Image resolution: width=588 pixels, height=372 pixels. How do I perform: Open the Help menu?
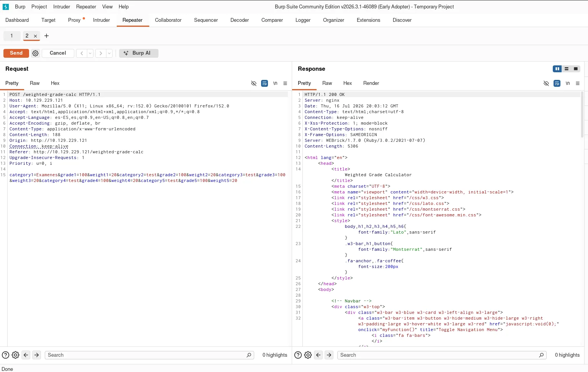point(124,7)
